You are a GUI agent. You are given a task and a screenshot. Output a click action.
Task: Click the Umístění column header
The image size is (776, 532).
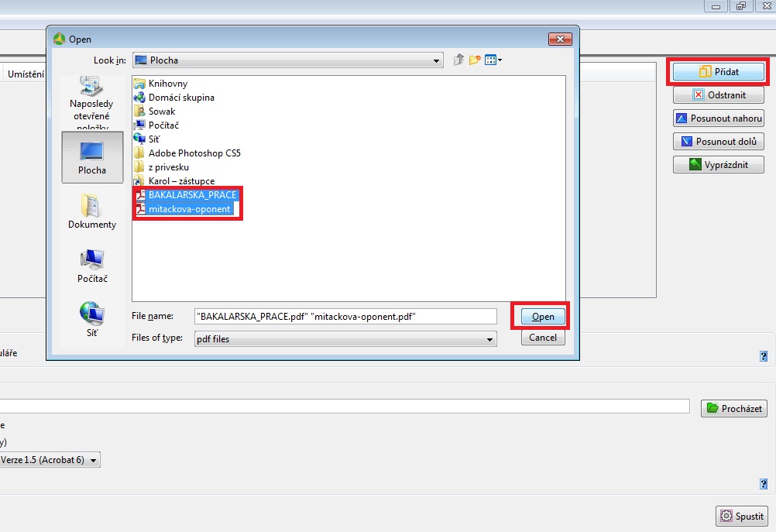(x=24, y=74)
